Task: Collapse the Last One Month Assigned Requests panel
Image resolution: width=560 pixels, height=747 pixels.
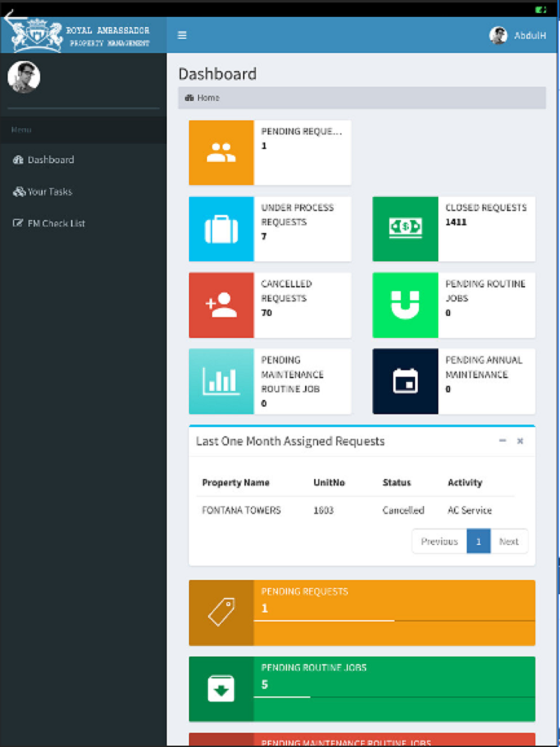Action: [x=503, y=441]
